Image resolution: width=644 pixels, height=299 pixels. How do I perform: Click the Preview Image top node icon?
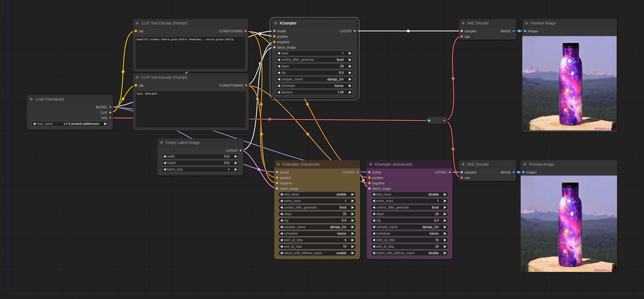527,23
